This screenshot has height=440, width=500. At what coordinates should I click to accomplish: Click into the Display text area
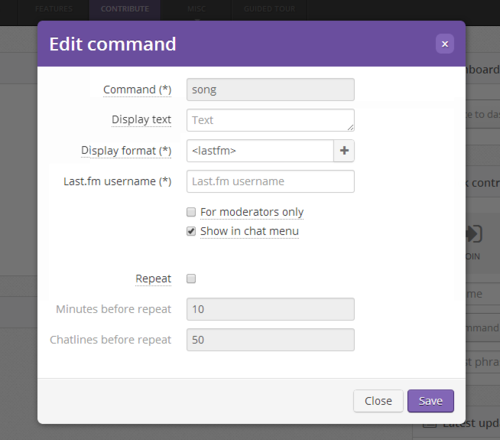pos(270,120)
